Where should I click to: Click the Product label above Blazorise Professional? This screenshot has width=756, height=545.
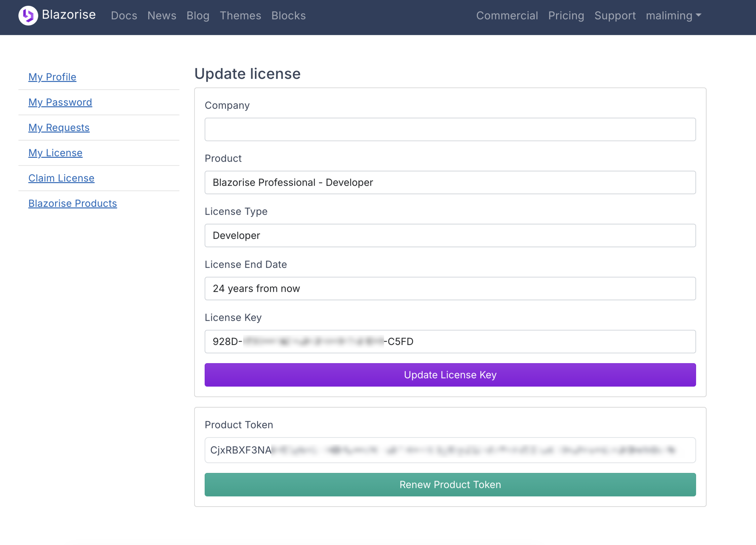coord(223,158)
